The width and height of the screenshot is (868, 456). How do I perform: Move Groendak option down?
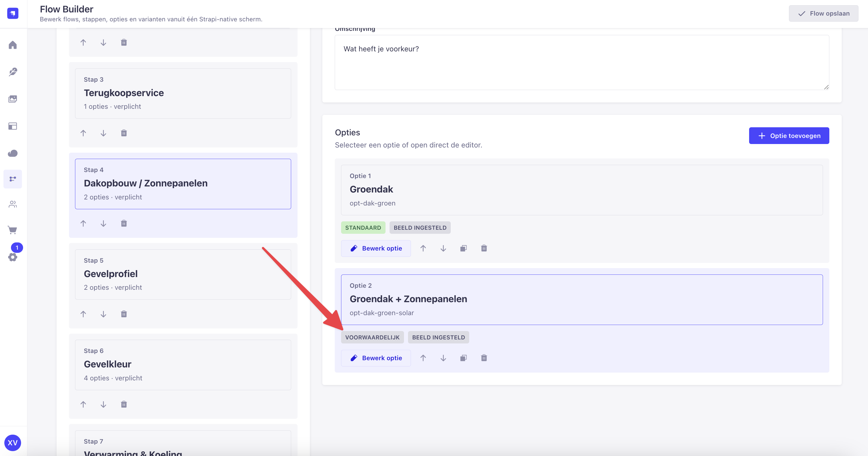click(444, 248)
